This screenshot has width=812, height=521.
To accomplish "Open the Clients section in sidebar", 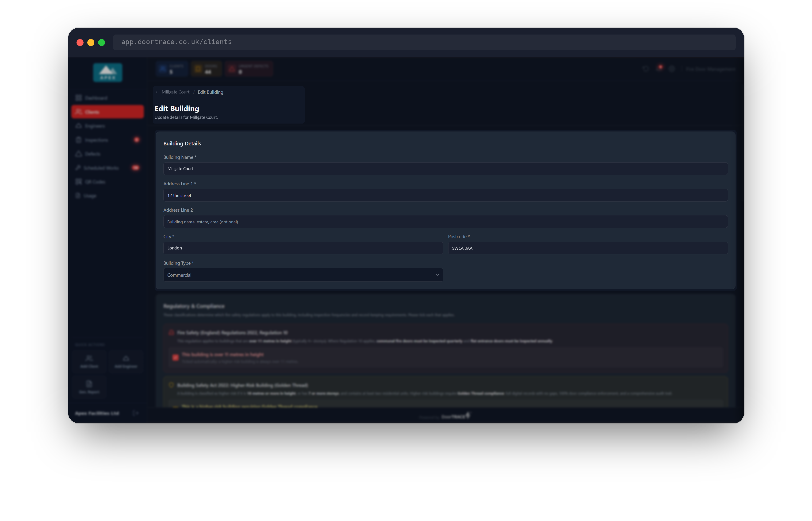I will pyautogui.click(x=107, y=112).
